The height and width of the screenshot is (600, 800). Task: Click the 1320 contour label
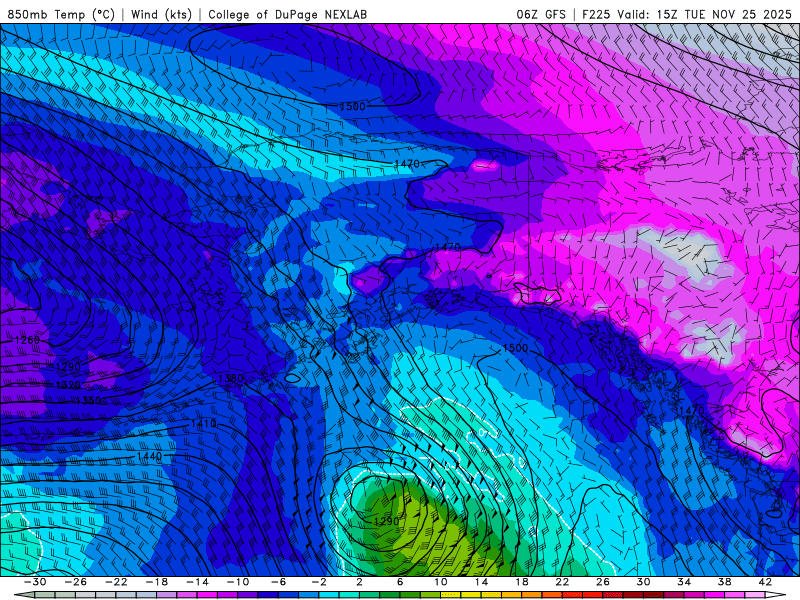pyautogui.click(x=68, y=385)
